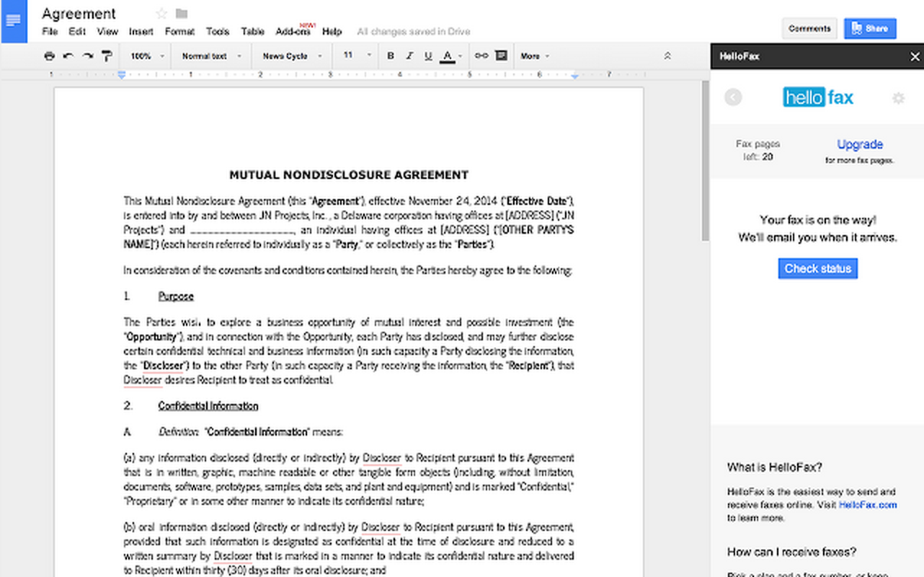
Task: Star the Agreement document
Action: click(x=161, y=14)
